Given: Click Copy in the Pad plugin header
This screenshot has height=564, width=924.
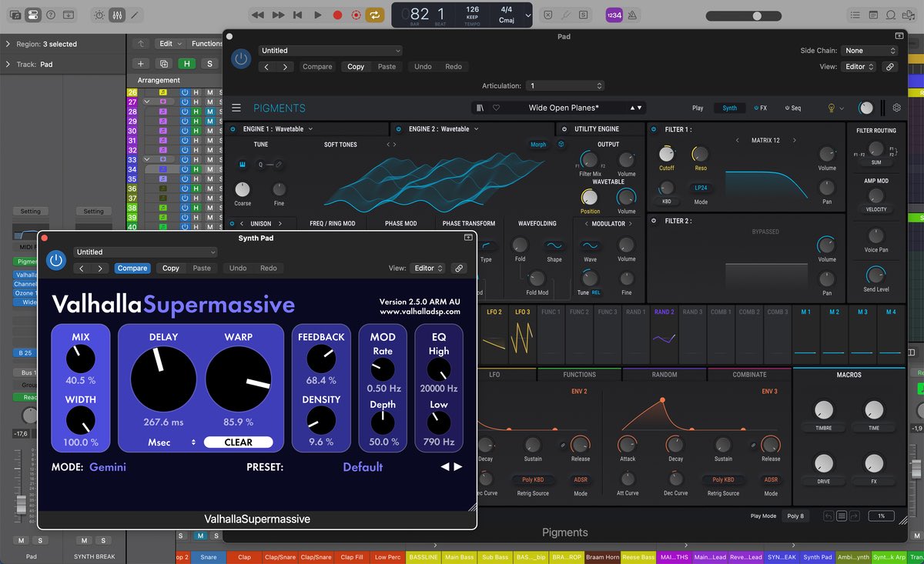Looking at the screenshot, I should click(x=356, y=67).
